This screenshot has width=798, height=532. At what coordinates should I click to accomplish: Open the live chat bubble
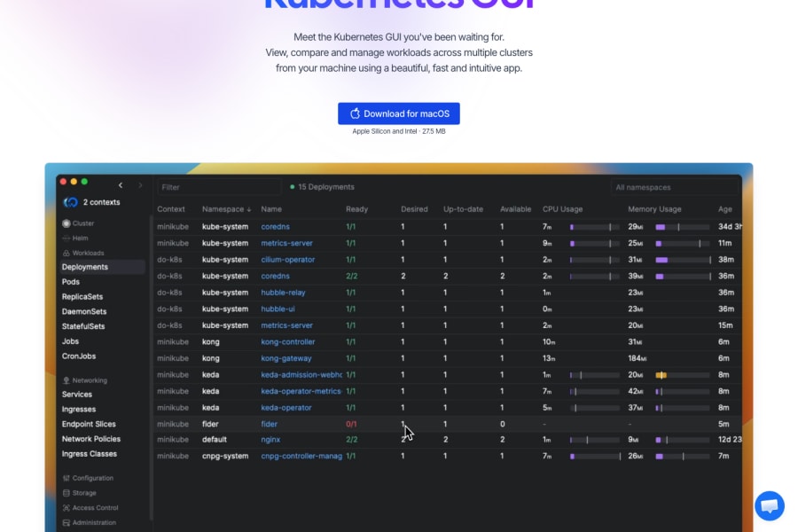(x=770, y=505)
